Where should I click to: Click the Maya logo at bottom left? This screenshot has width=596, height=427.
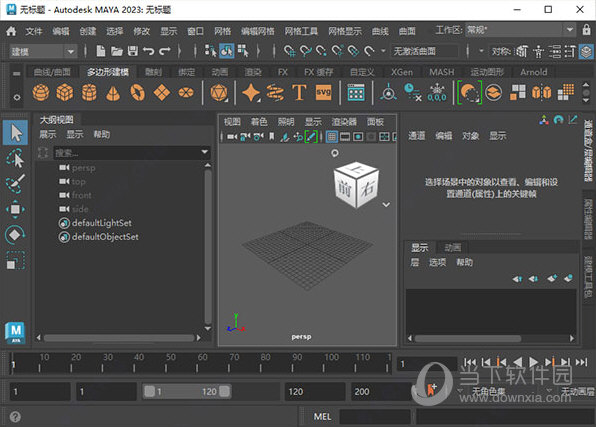[x=15, y=332]
